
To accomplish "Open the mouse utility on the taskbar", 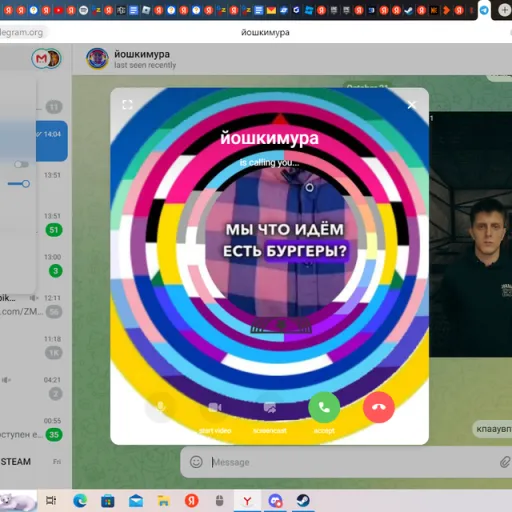I will pyautogui.click(x=219, y=500).
